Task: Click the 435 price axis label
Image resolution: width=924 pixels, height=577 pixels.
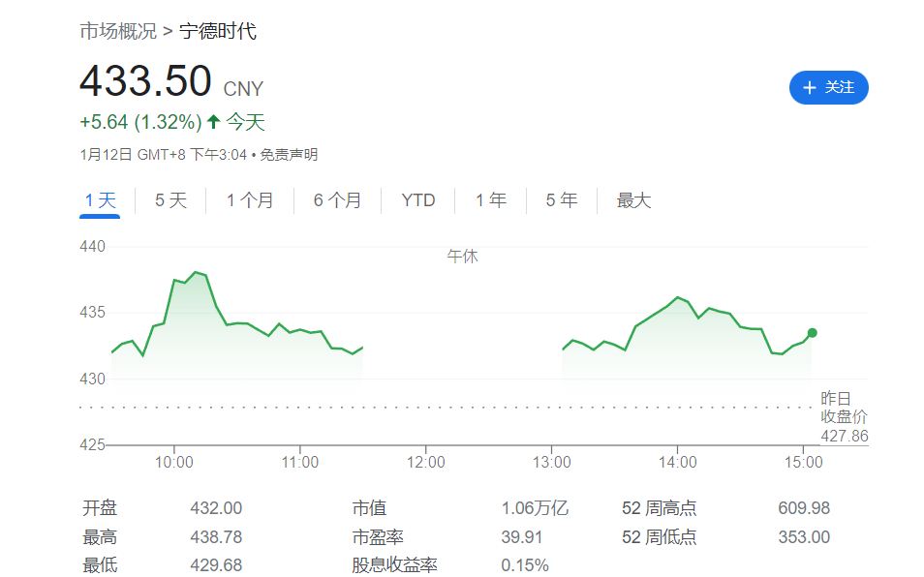Action: tap(93, 312)
